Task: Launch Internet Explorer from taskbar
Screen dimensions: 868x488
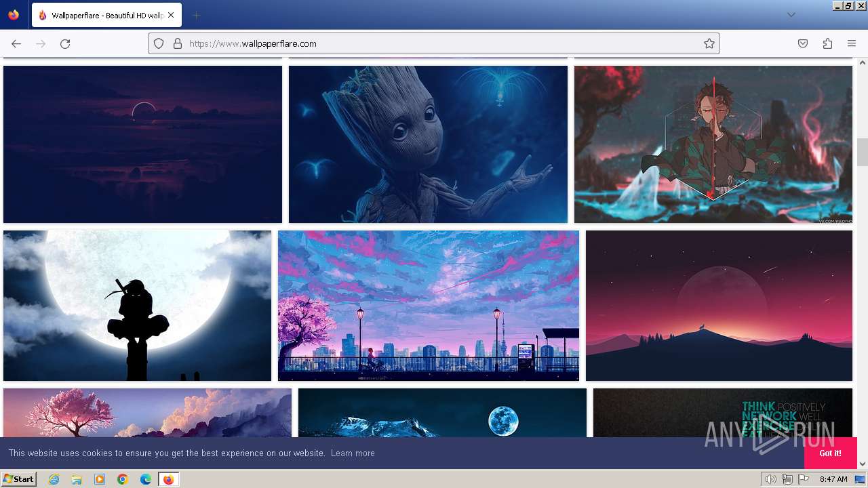Action: tap(54, 479)
